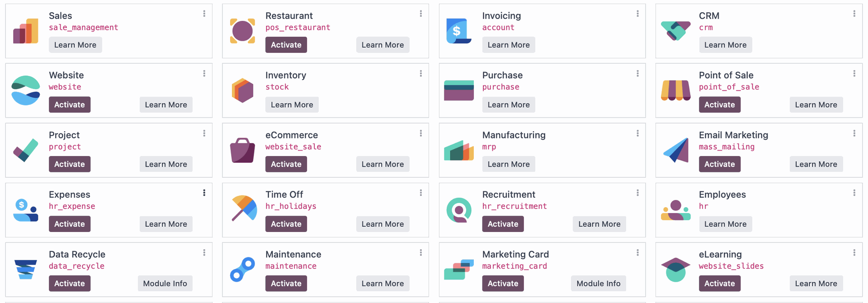Click the eCommerce shopping bag icon
The image size is (868, 303).
click(x=242, y=150)
